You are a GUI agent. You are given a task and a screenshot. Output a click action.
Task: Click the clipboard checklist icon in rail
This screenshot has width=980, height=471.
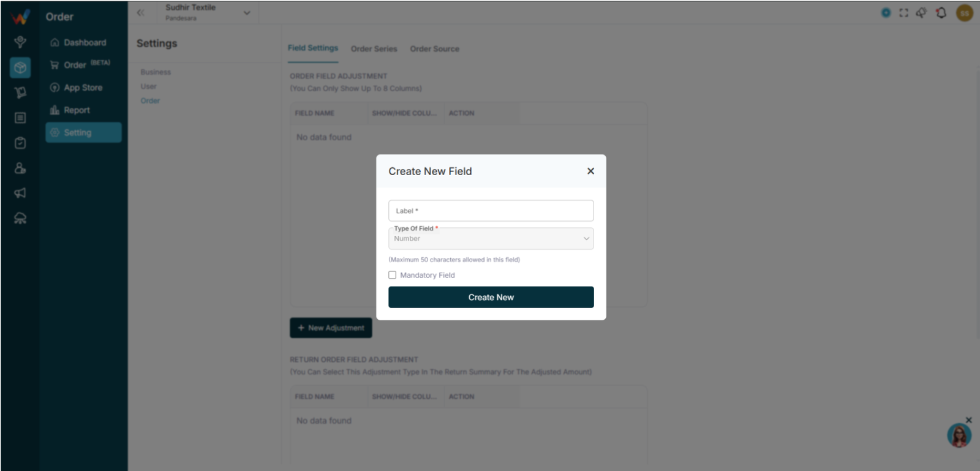click(20, 143)
